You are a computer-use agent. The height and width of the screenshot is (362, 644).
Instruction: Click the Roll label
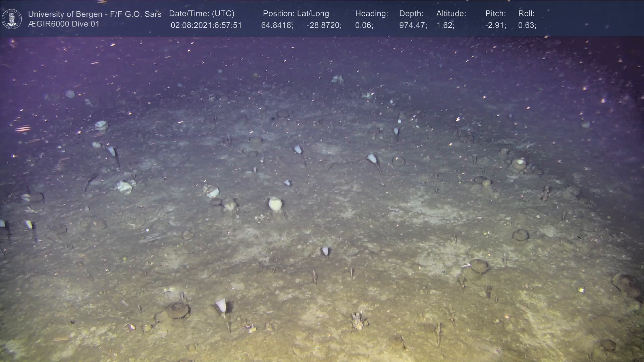tap(526, 14)
